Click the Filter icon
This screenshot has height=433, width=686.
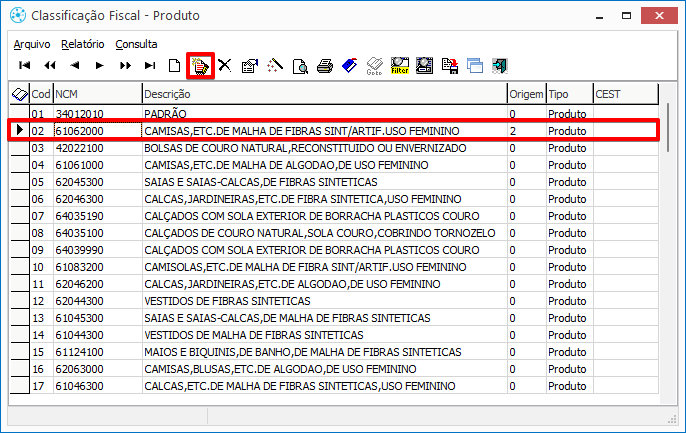tap(400, 66)
